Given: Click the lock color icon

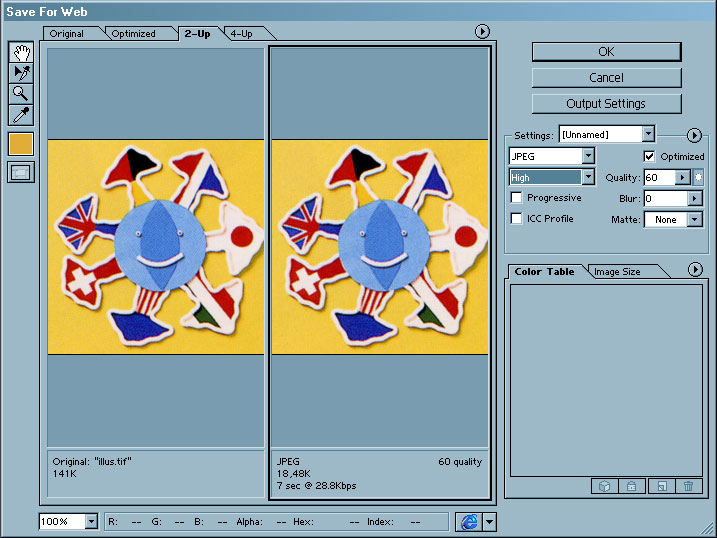Looking at the screenshot, I should click(631, 486).
